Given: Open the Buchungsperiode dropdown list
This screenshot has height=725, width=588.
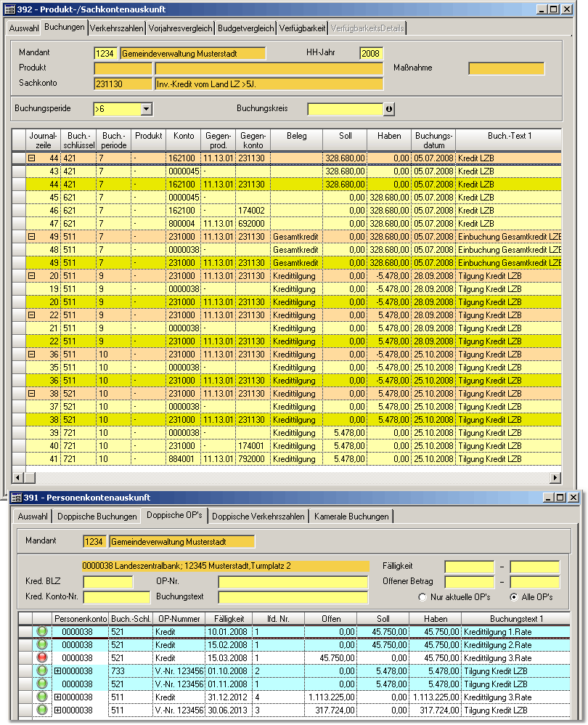Looking at the screenshot, I should pos(146,109).
